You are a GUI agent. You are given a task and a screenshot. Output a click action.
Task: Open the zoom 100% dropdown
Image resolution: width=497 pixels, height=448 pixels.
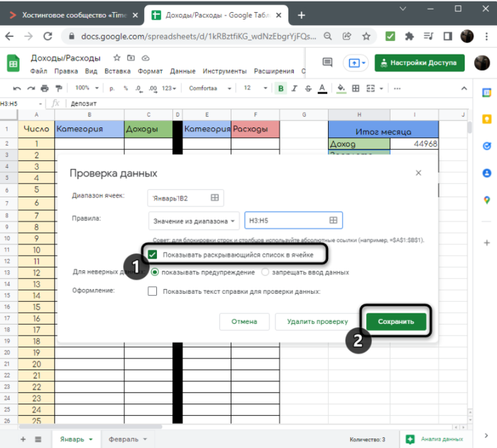coord(87,88)
